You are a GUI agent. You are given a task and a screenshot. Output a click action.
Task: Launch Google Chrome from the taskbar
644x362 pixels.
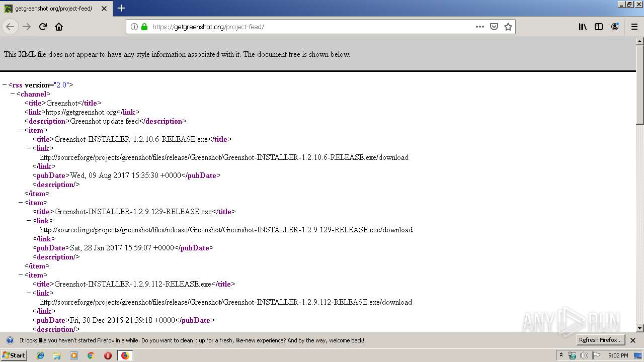click(91, 355)
